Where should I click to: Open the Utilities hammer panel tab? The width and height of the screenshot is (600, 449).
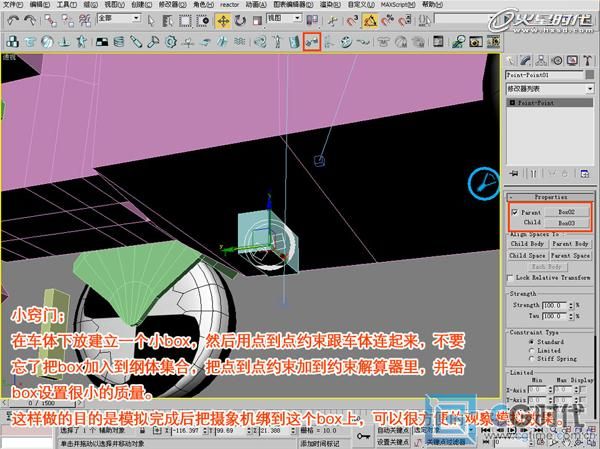(587, 60)
